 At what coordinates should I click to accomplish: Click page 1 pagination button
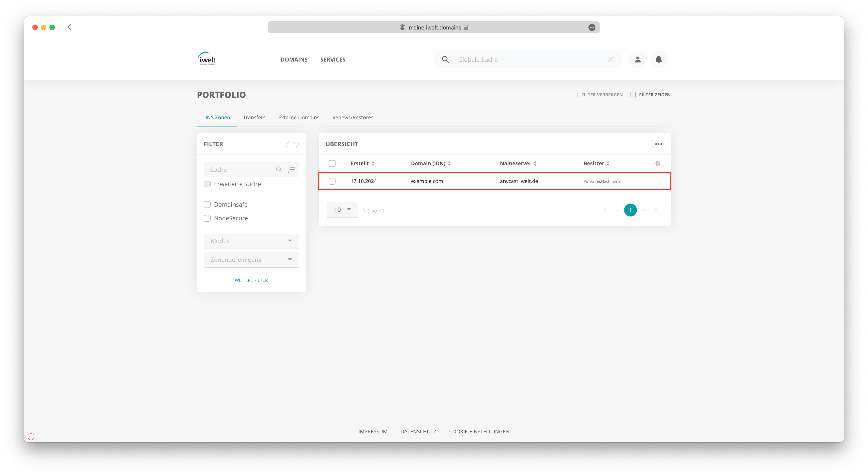click(x=630, y=210)
